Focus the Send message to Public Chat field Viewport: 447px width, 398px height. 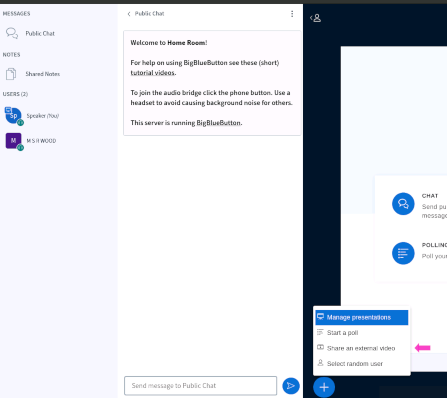click(200, 386)
